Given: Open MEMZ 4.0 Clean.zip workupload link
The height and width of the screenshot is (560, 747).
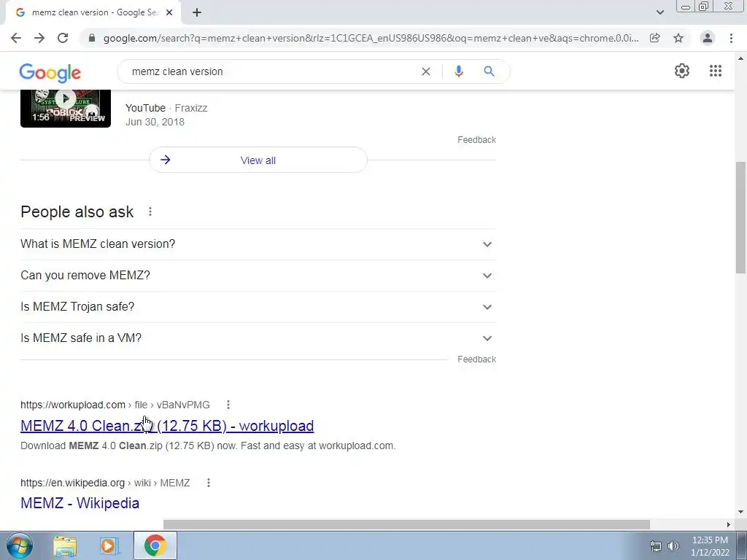Looking at the screenshot, I should [x=167, y=426].
